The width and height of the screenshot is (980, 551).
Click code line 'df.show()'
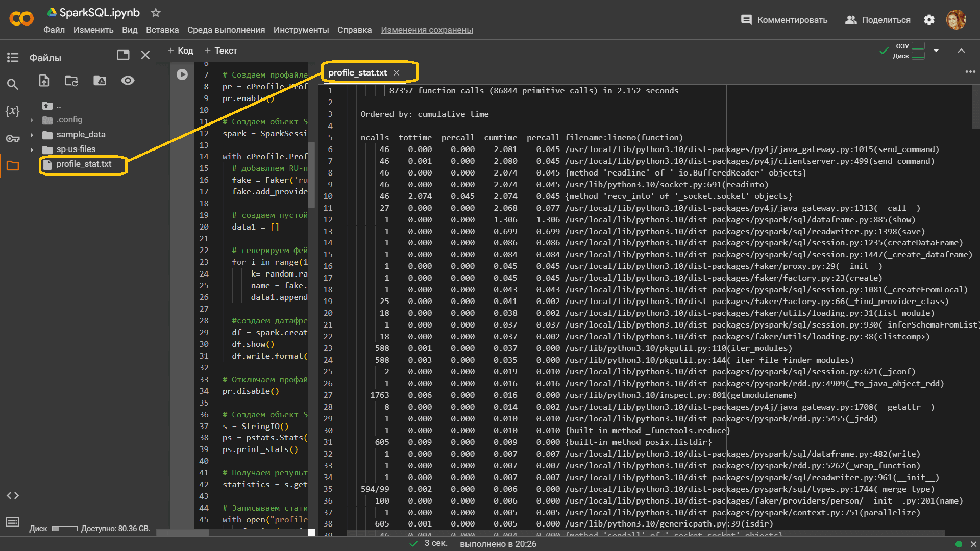click(x=253, y=344)
